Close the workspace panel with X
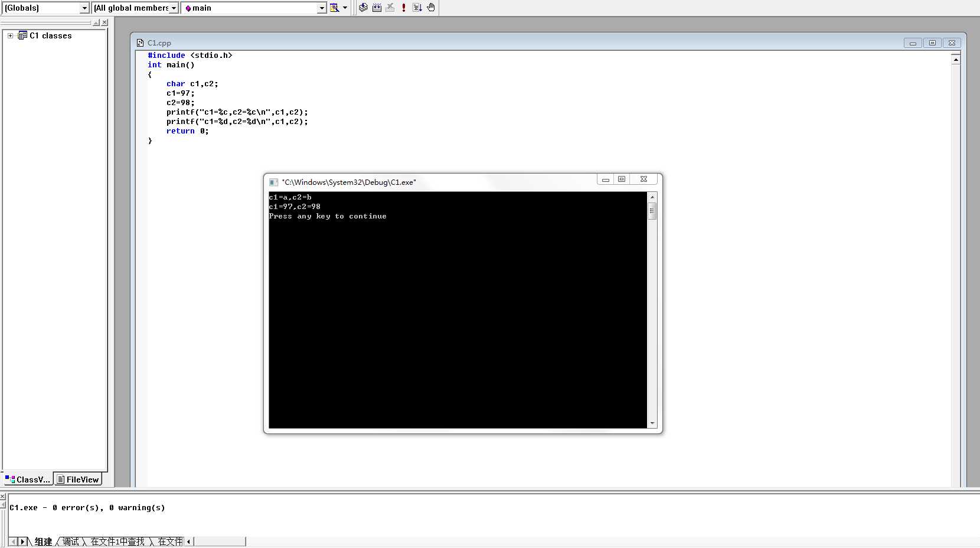 104,22
